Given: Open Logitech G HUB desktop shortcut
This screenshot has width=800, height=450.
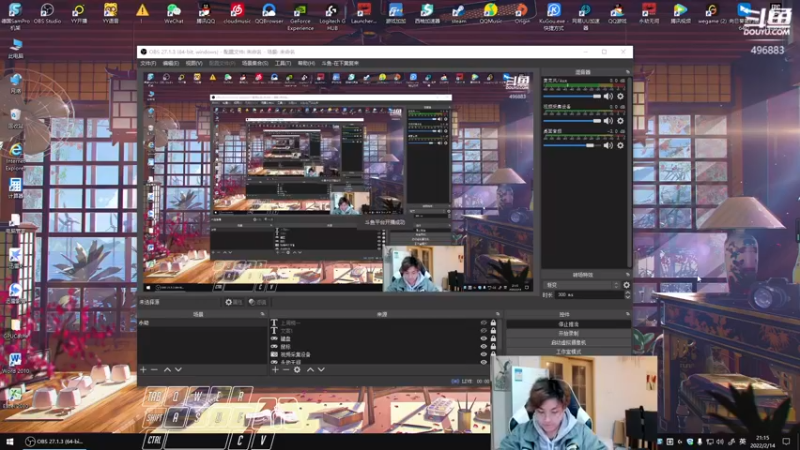Looking at the screenshot, I should pos(332,16).
